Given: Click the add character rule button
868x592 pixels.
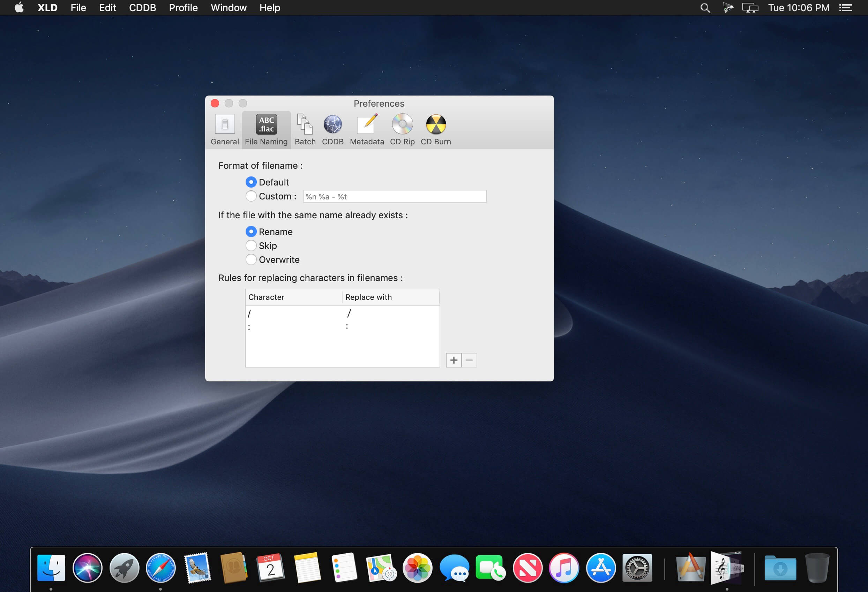Looking at the screenshot, I should 454,359.
